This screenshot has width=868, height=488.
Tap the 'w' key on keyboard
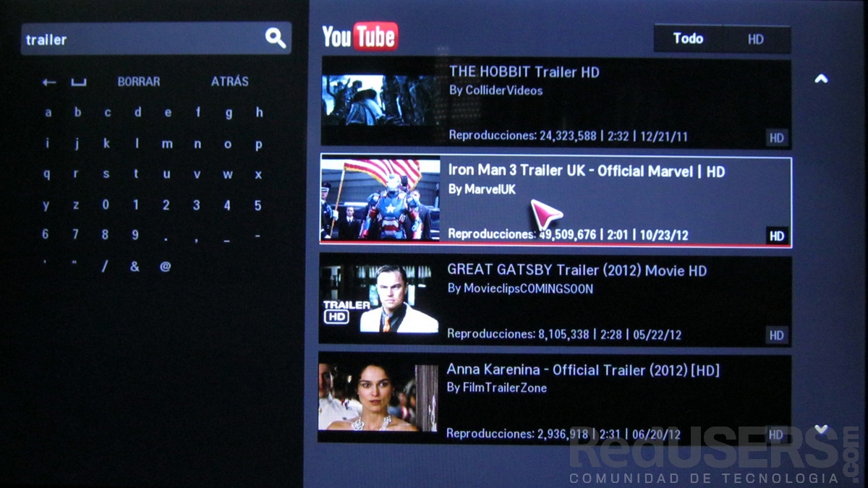[x=228, y=174]
